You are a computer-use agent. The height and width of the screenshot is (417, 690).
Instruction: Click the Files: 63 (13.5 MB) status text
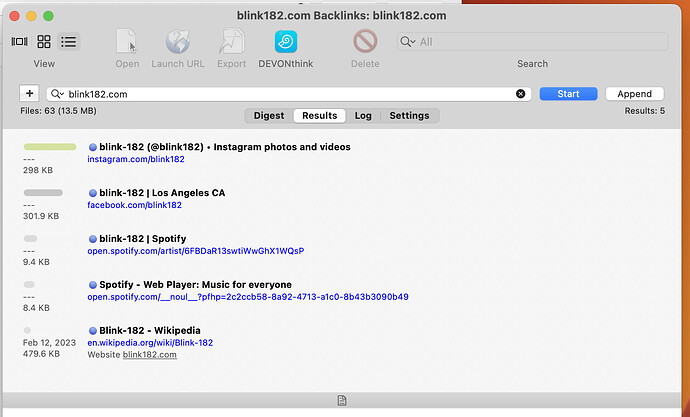pos(59,111)
